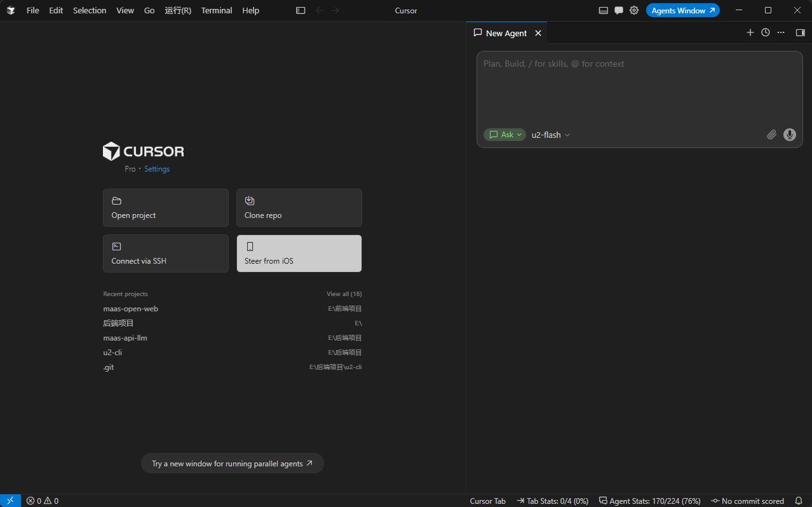Open the more actions ellipsis menu
The height and width of the screenshot is (507, 812).
click(x=781, y=32)
